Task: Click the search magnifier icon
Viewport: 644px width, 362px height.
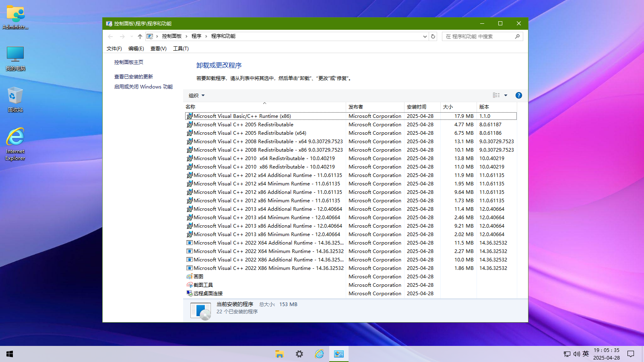Action: pyautogui.click(x=517, y=36)
